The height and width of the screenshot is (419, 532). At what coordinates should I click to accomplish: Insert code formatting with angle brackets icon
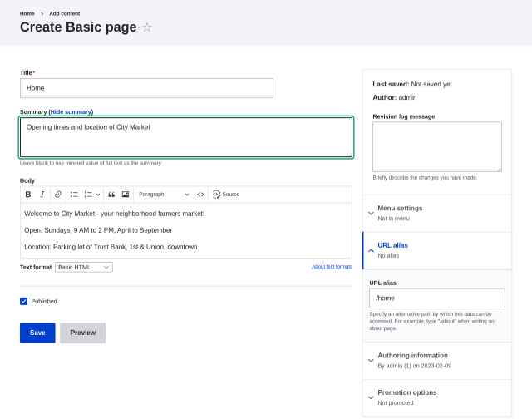(200, 195)
